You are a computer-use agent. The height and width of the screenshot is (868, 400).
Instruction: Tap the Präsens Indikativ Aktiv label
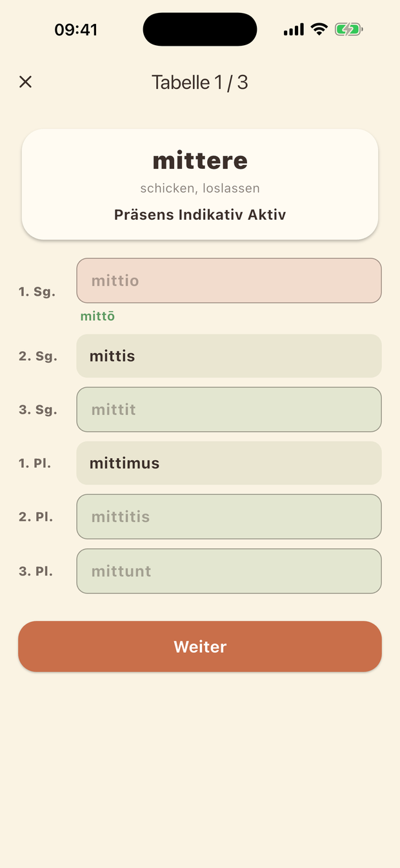[x=200, y=215]
